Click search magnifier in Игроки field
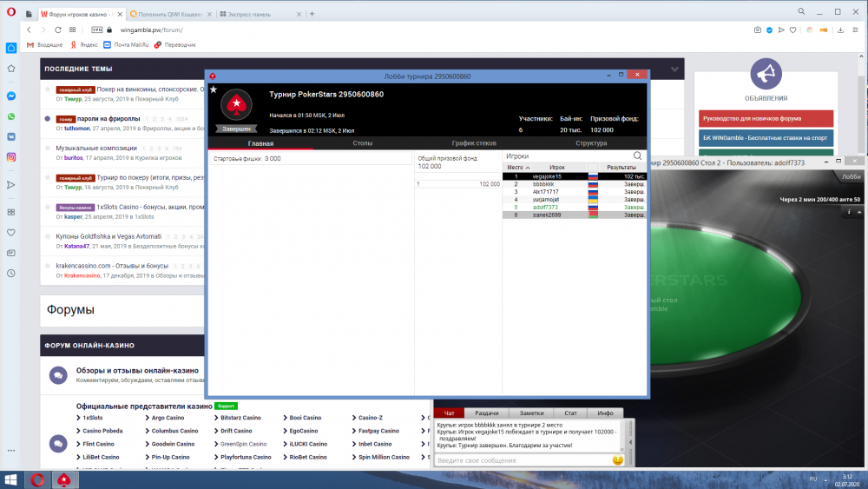Screen dimensions: 868x489 point(637,156)
